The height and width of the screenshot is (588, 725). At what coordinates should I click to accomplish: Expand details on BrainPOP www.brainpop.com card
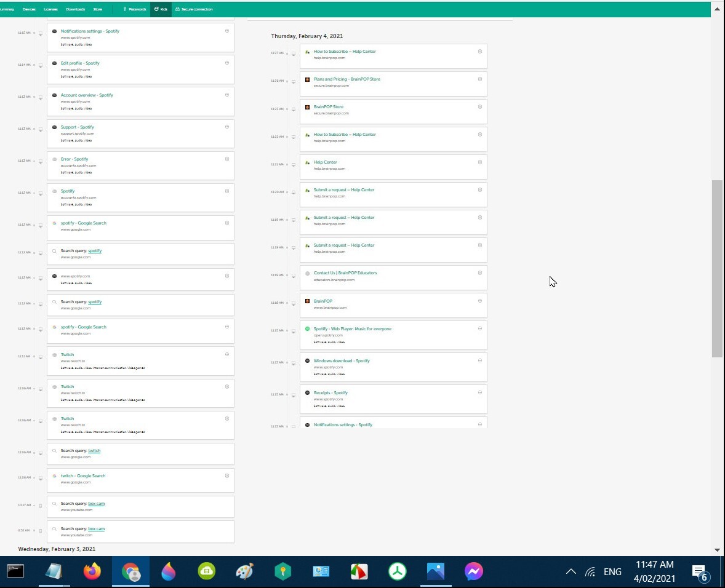480,301
